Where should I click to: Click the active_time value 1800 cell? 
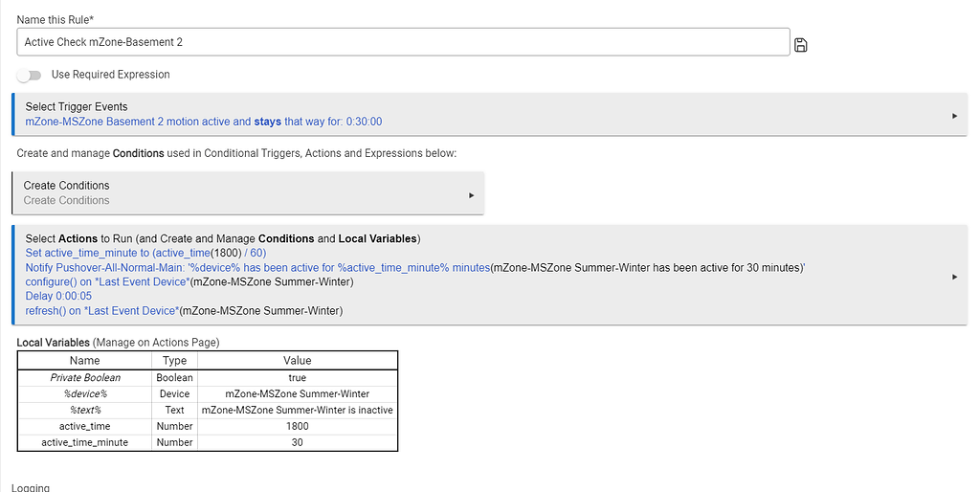pos(297,426)
